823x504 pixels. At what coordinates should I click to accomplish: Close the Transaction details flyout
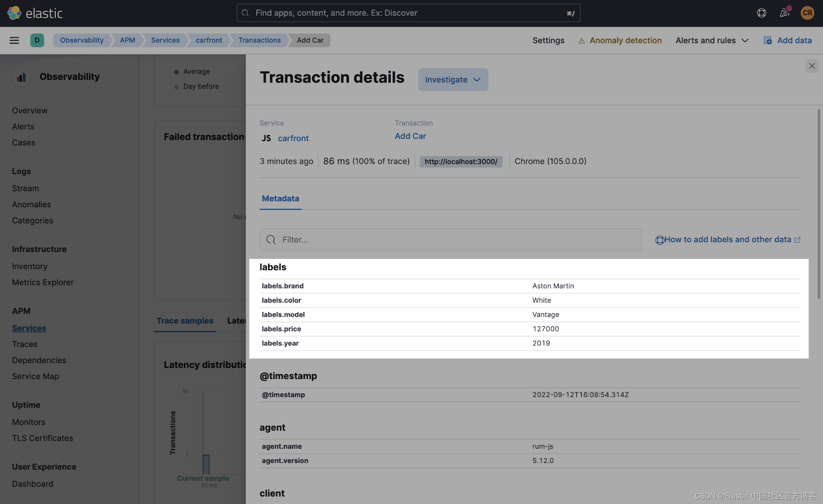coord(811,66)
